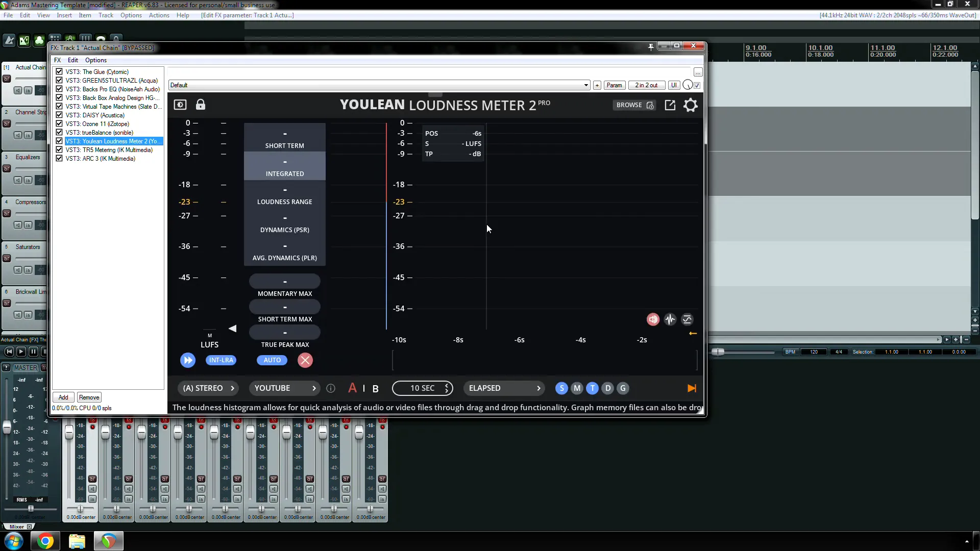Uncheck trueBalance (sonible) plugin
Image resolution: width=980 pixels, height=551 pixels.
point(59,133)
